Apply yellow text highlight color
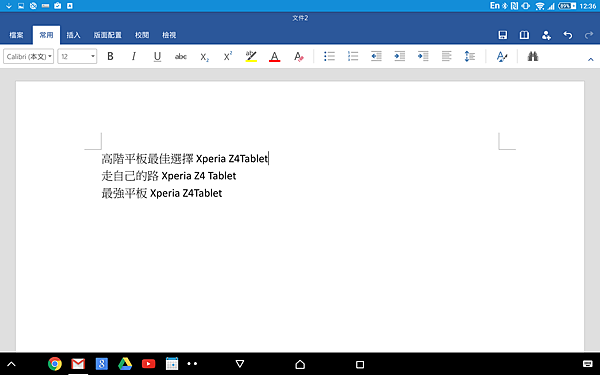Screen dimensions: 600x375 point(251,56)
